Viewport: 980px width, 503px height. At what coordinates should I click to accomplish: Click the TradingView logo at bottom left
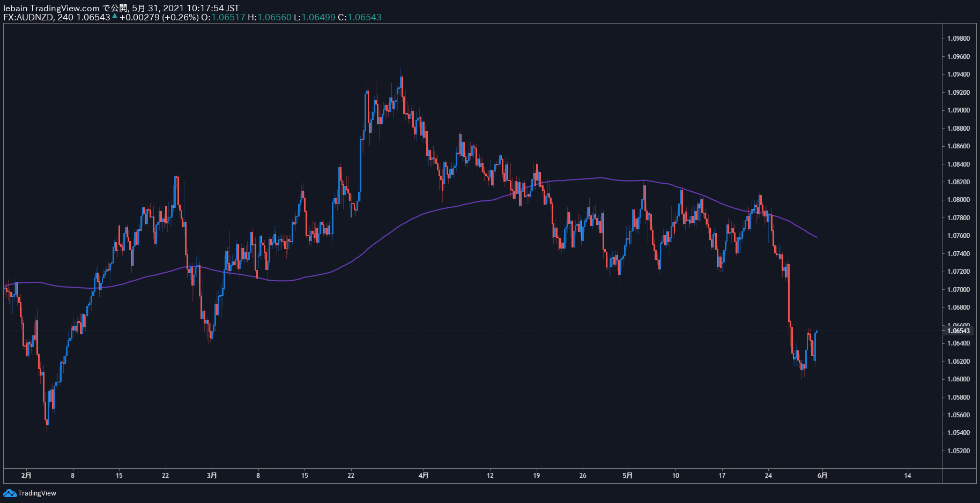click(30, 493)
